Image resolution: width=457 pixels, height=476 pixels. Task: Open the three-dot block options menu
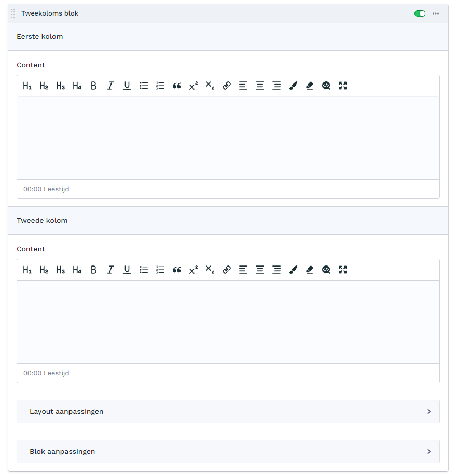pyautogui.click(x=436, y=13)
